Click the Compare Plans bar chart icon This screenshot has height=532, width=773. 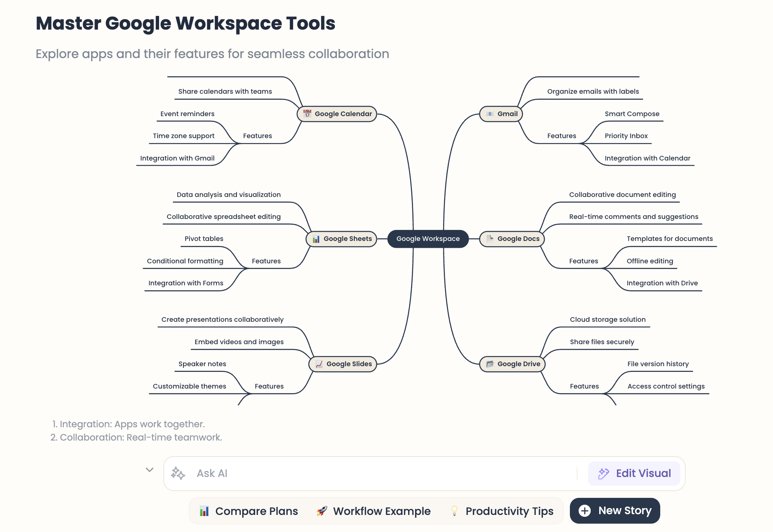pyautogui.click(x=204, y=511)
